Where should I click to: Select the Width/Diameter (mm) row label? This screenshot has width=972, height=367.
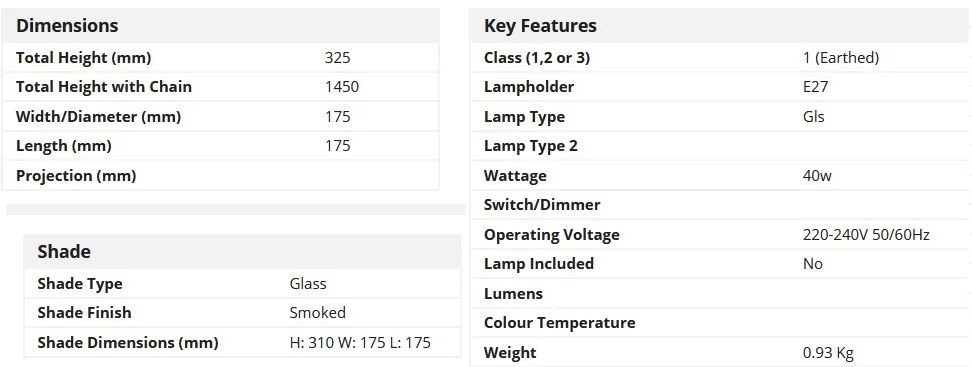[x=99, y=117]
